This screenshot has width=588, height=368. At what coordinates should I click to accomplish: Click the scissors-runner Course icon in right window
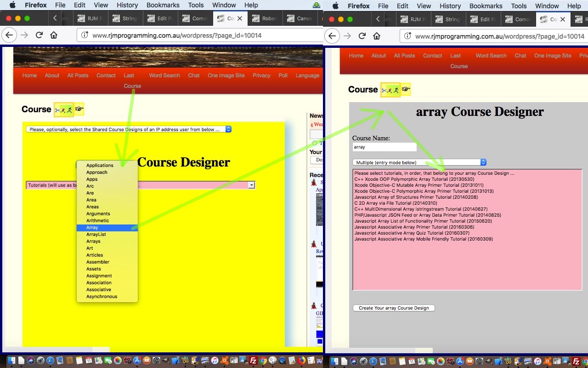[390, 90]
